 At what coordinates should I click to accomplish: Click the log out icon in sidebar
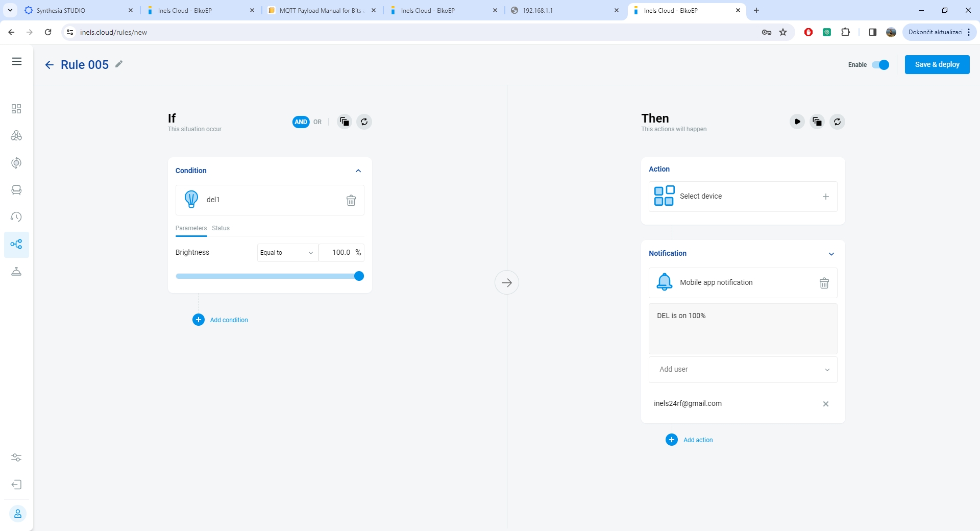pos(16,485)
